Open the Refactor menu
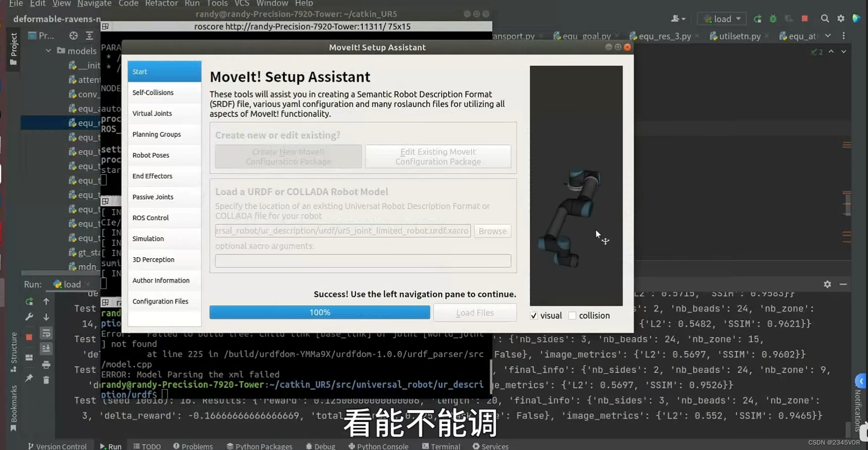 [161, 4]
